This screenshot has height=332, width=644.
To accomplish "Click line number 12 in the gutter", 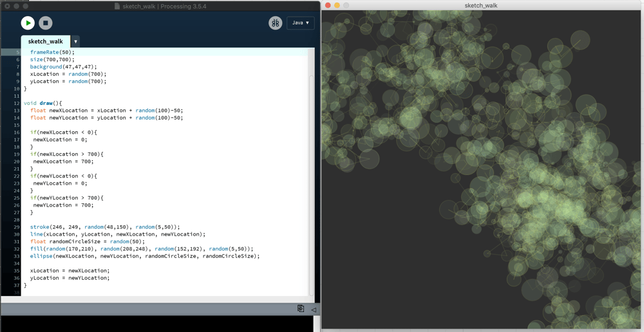I will click(17, 103).
